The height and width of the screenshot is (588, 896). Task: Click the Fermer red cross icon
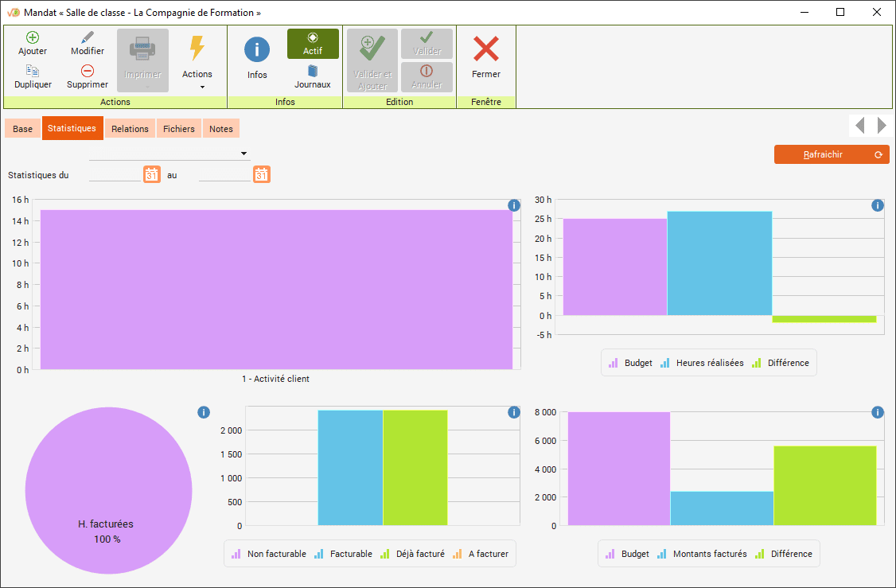[486, 50]
